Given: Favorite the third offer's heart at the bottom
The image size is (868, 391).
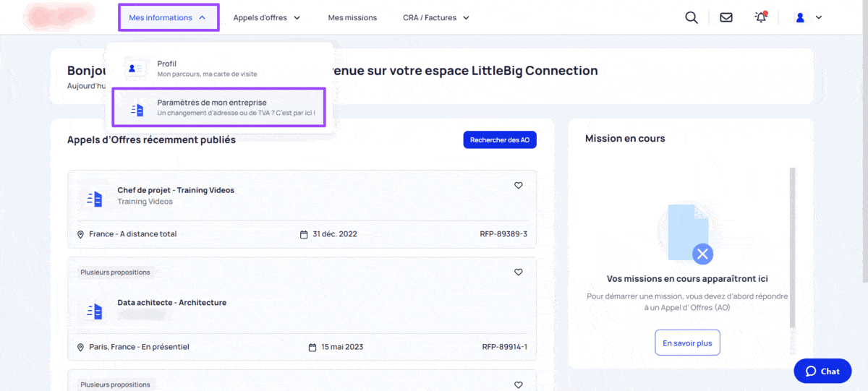Looking at the screenshot, I should point(518,385).
